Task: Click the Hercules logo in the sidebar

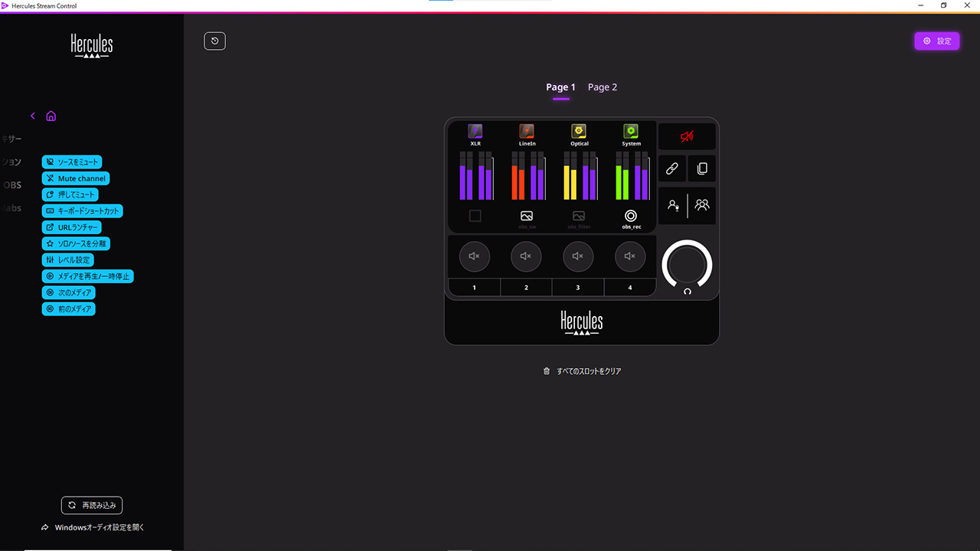Action: pyautogui.click(x=92, y=47)
